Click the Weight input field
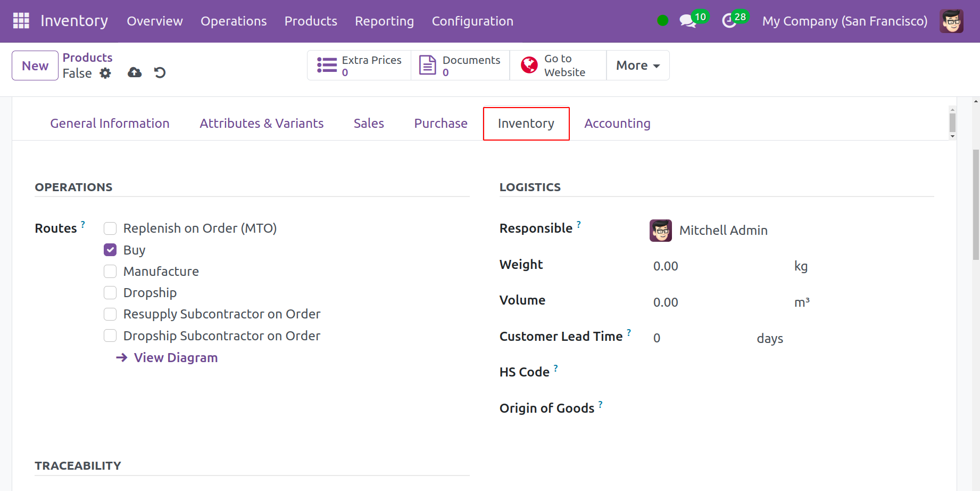980x491 pixels. tap(713, 266)
